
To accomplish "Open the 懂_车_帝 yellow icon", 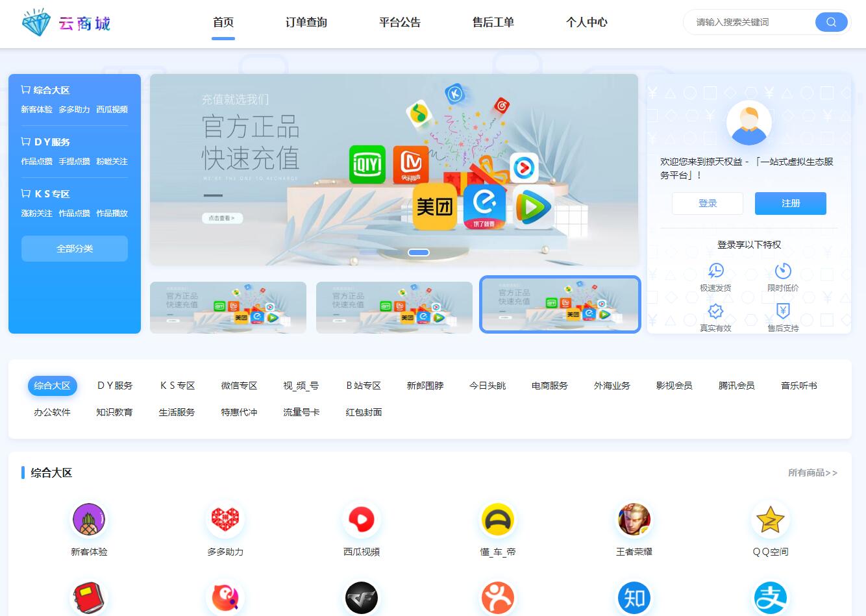I will point(498,519).
